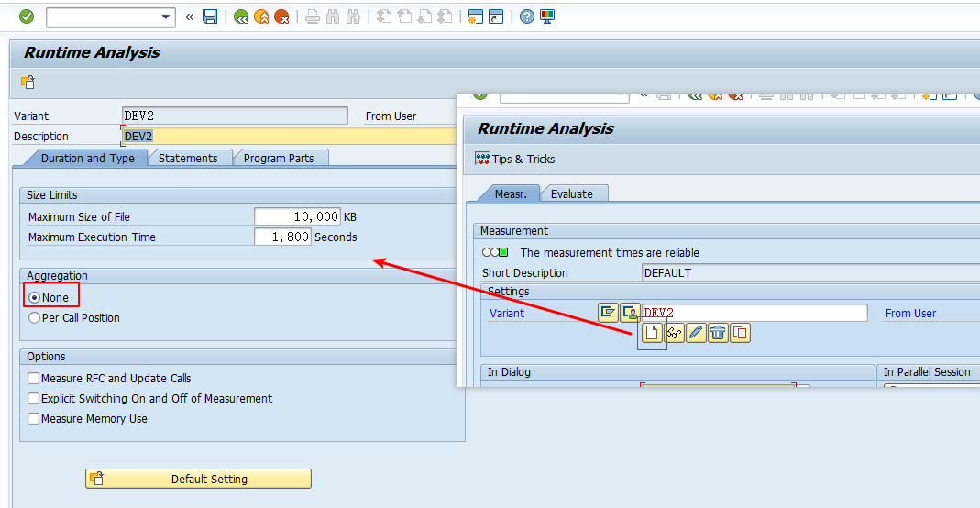The image size is (980, 508).
Task: Click the blue Variant label link
Action: click(x=507, y=313)
